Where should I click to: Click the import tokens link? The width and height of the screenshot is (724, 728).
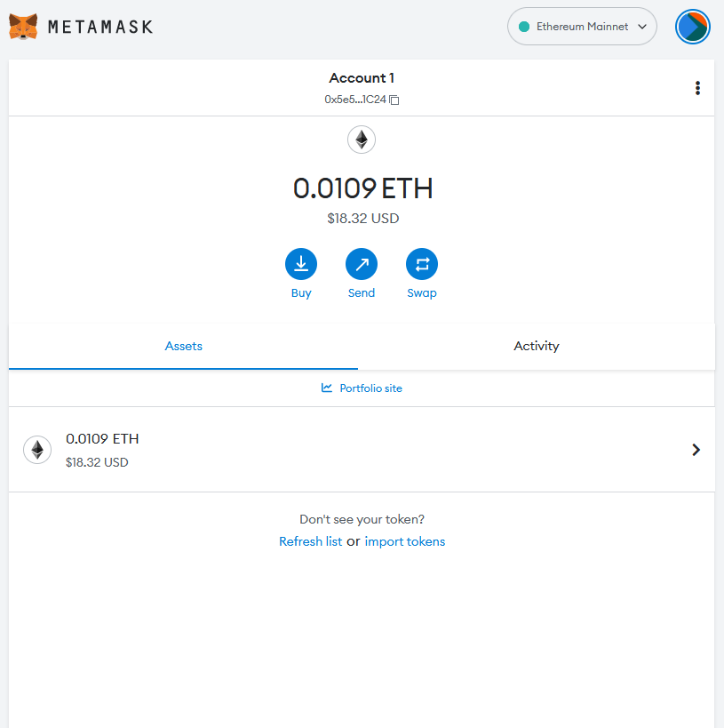click(x=405, y=541)
